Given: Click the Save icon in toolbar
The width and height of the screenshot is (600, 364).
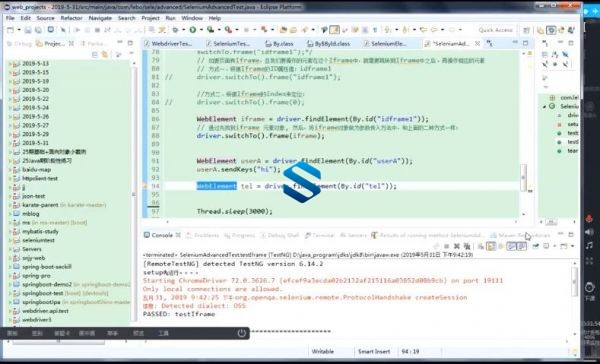Looking at the screenshot, I should tap(28, 30).
